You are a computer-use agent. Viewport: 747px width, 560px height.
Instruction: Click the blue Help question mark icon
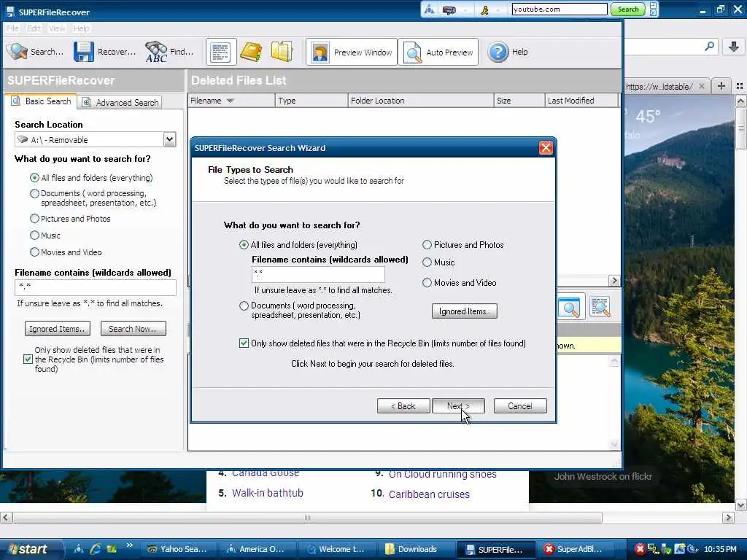tap(498, 52)
